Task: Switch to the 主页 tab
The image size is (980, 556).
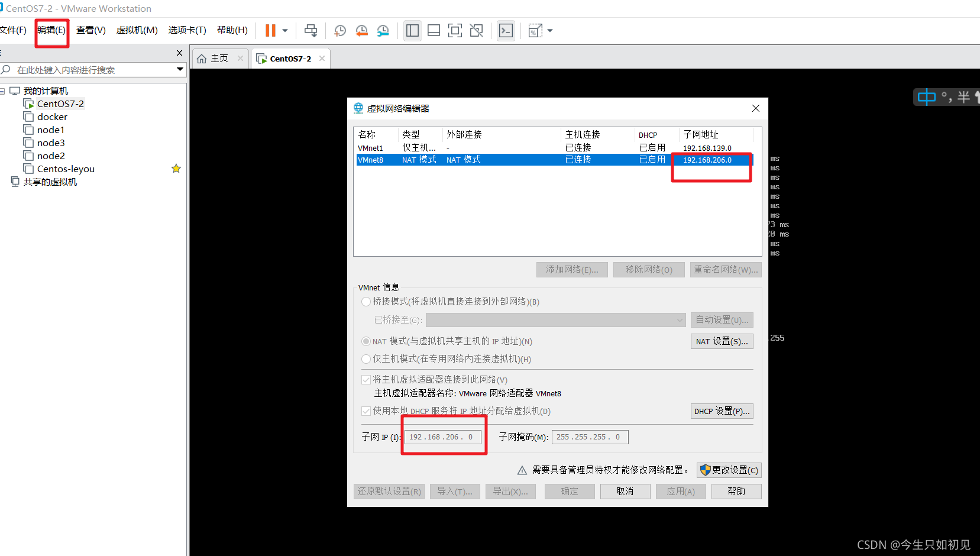Action: point(219,59)
